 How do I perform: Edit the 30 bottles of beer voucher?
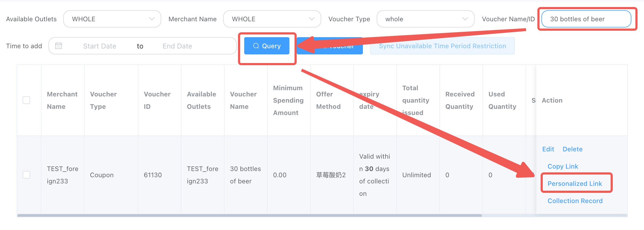point(548,149)
